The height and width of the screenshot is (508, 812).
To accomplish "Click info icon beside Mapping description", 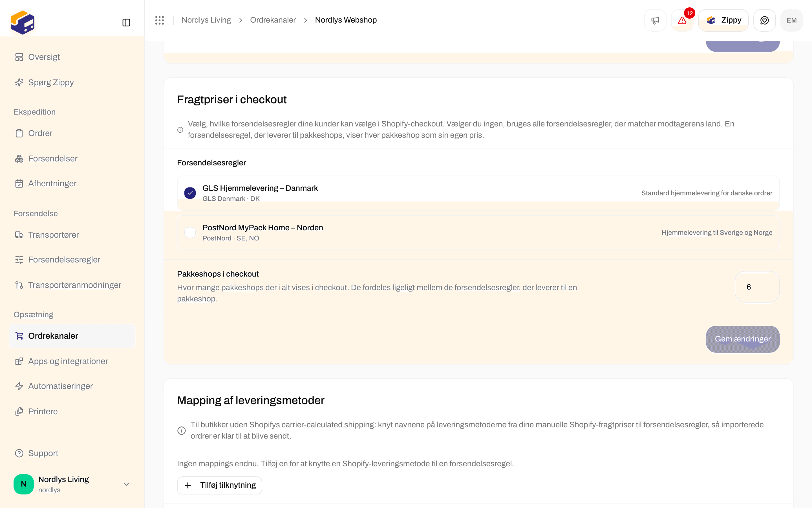I will click(x=182, y=430).
